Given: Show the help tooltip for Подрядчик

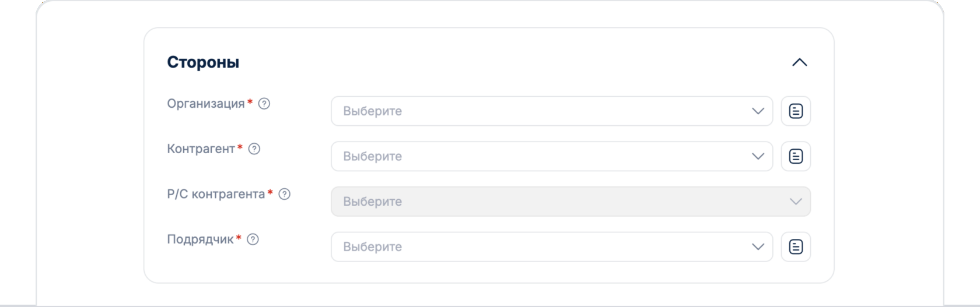Looking at the screenshot, I should pyautogui.click(x=253, y=239).
